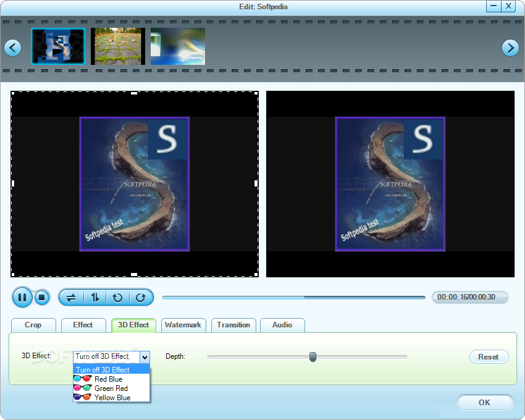This screenshot has width=525, height=420.
Task: Rotate video clockwise 90 degrees
Action: 141,298
